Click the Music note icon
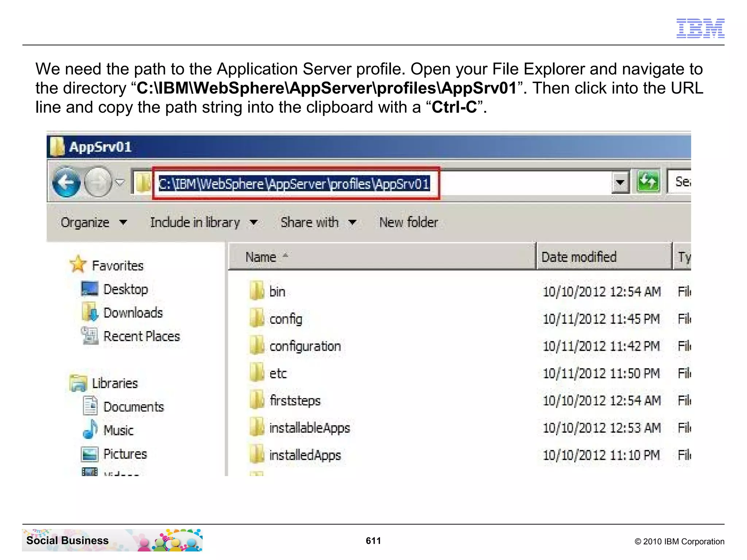 [x=90, y=429]
